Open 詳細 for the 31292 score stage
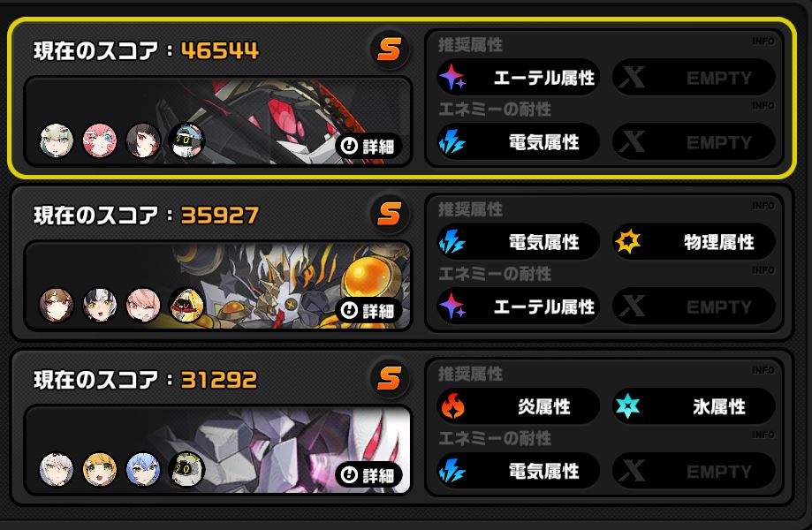Screen dimensions: 812x530 point(368,474)
